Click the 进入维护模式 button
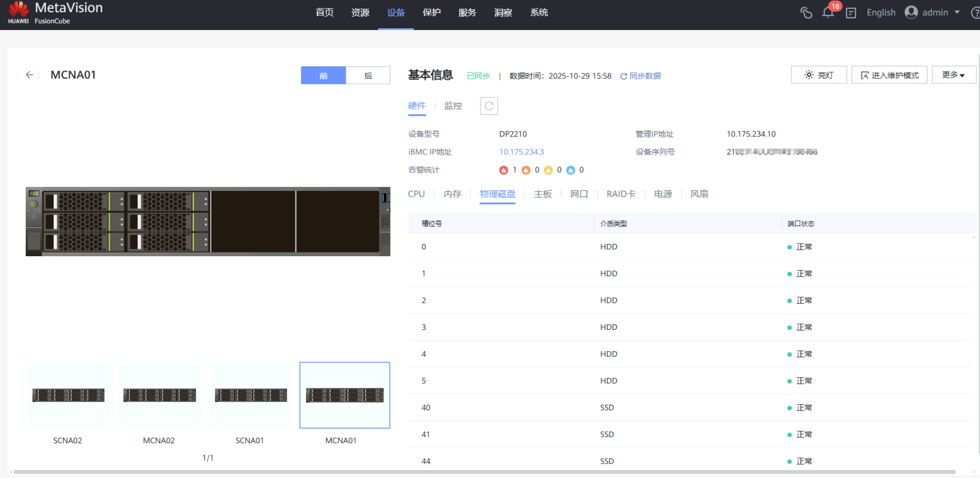This screenshot has height=478, width=980. [889, 75]
